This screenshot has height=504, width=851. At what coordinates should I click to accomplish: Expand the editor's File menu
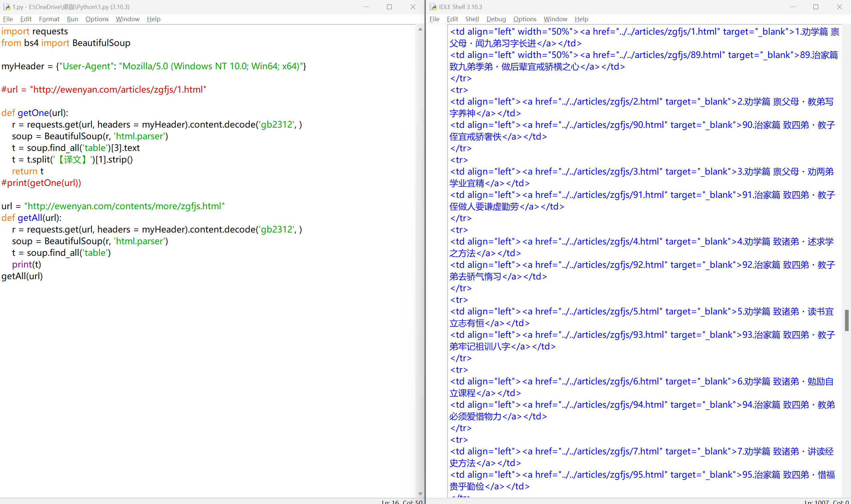pyautogui.click(x=8, y=19)
